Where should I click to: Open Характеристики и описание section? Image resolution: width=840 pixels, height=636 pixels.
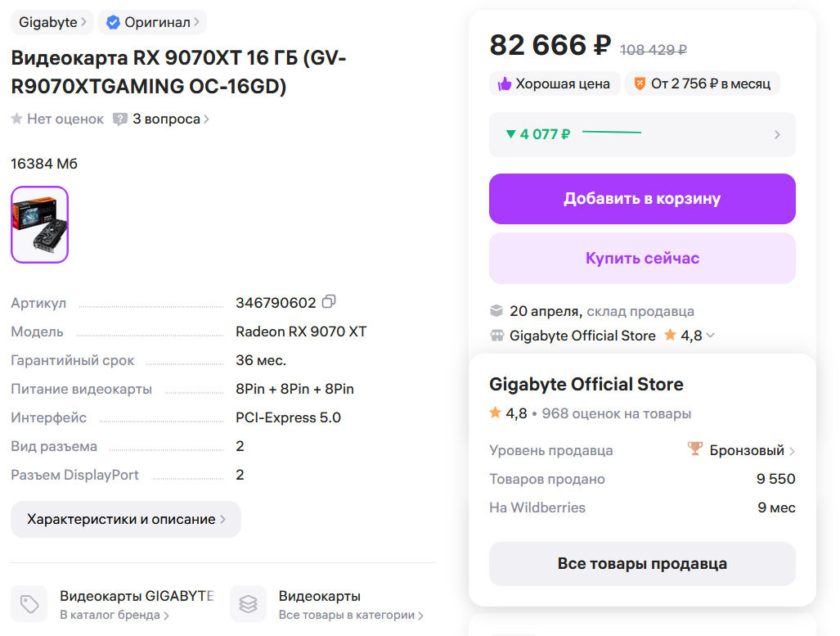pos(126,519)
